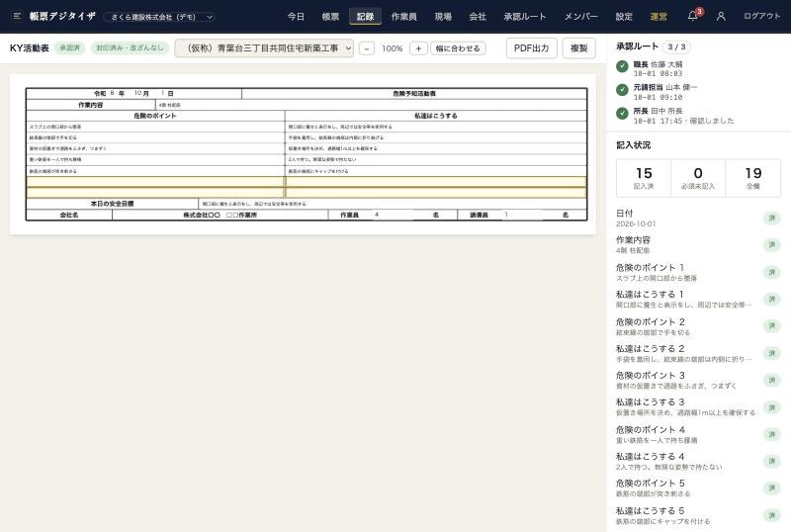
Task: Open the 現場 tab
Action: [443, 16]
